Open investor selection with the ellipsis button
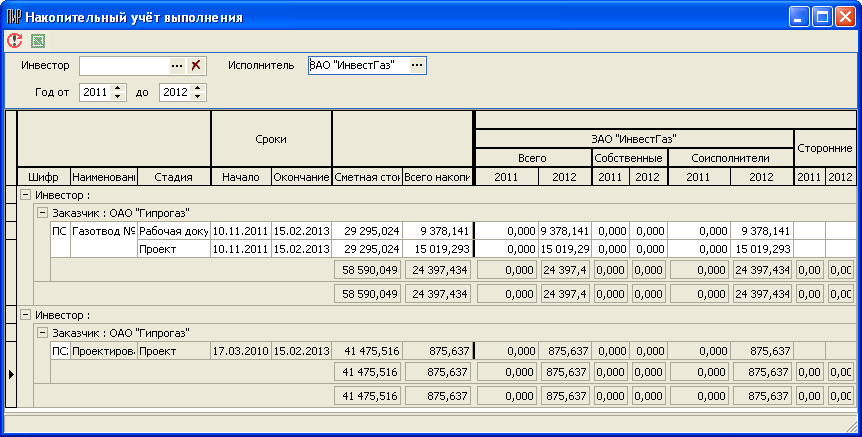 [176, 66]
